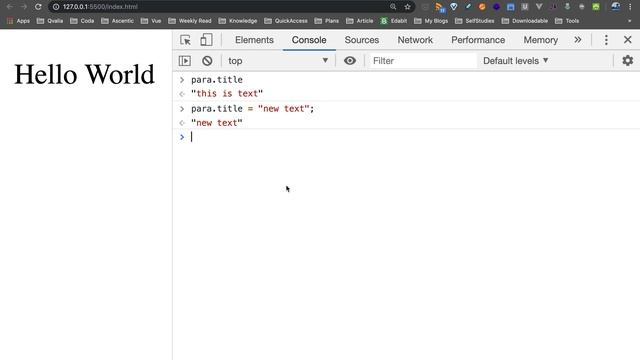Close the DevTools panel
640x360 pixels.
628,40
